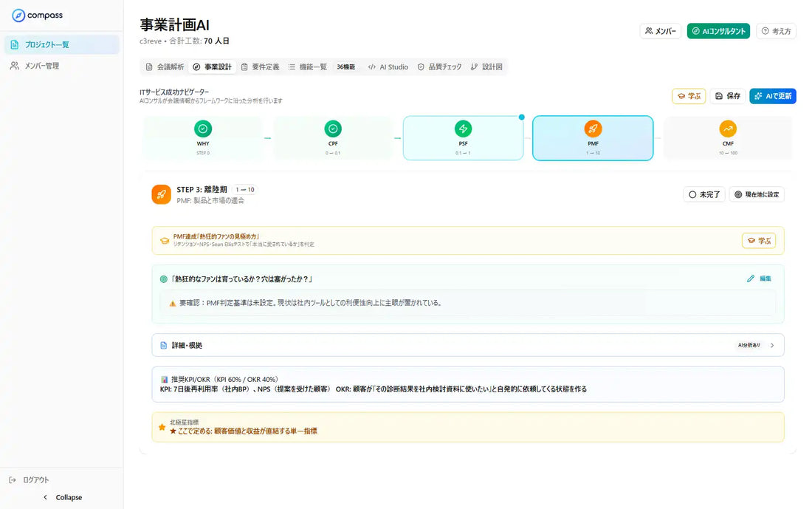
Task: Click the 要確認：PMF判定基準は未設定 message
Action: click(x=311, y=303)
